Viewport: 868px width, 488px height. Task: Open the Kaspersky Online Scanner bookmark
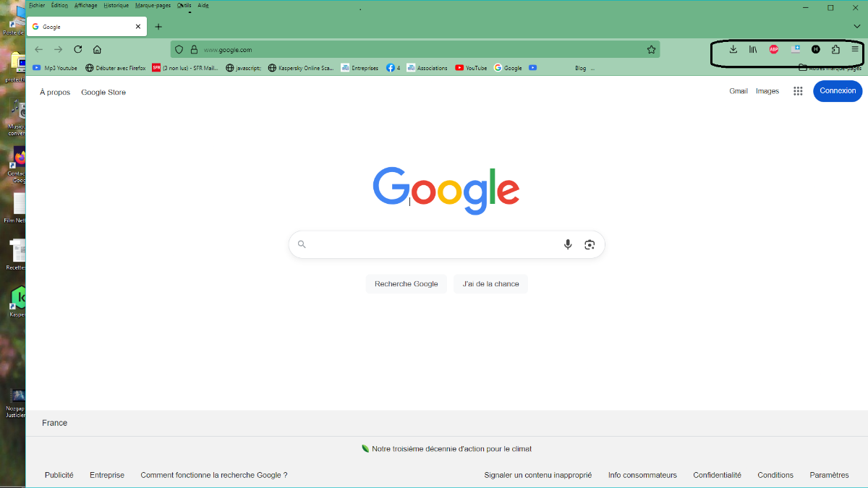point(301,68)
